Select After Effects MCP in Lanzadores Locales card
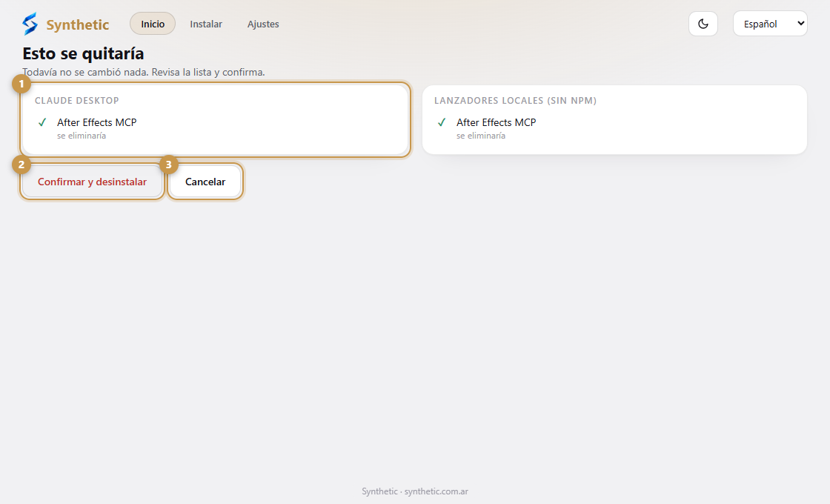The height and width of the screenshot is (504, 830). point(497,122)
